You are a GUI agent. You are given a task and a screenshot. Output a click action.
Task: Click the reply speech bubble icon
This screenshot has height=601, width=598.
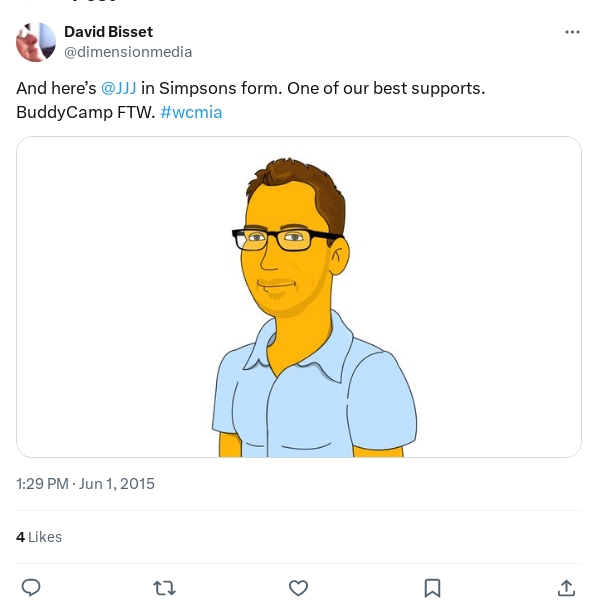click(x=31, y=587)
